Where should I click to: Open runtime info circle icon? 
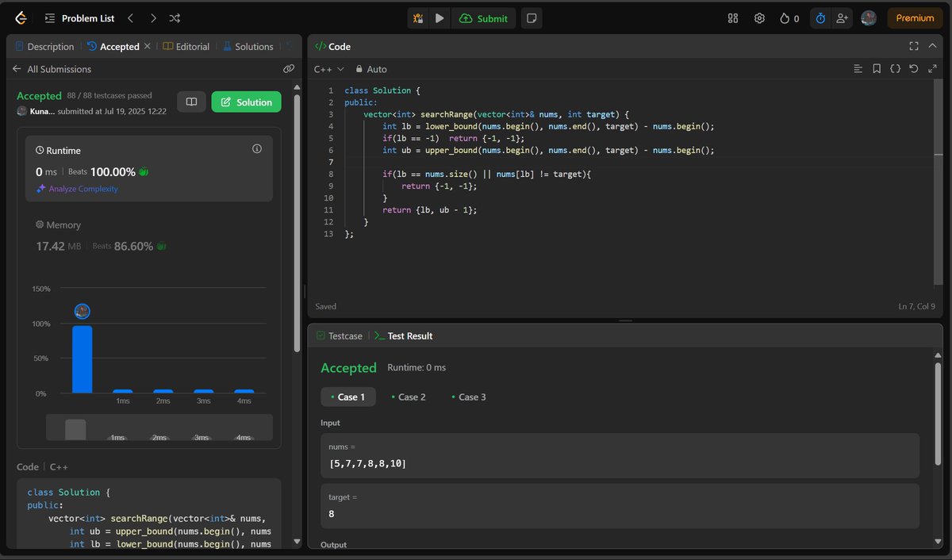point(256,148)
